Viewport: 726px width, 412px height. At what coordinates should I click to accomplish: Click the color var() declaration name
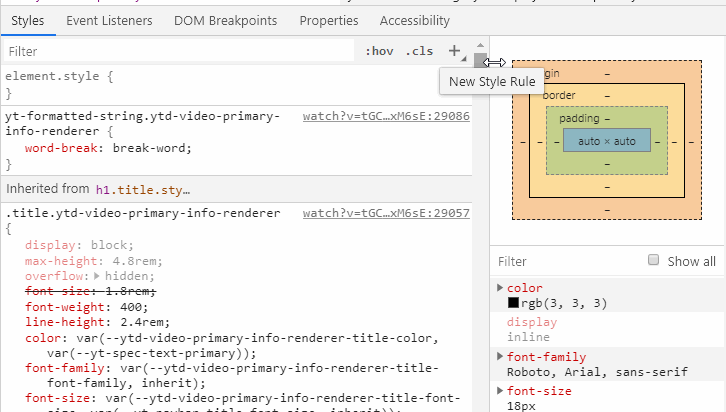coord(43,338)
